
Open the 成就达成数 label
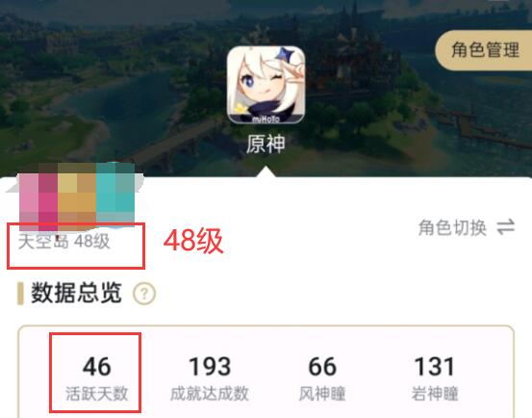[210, 394]
